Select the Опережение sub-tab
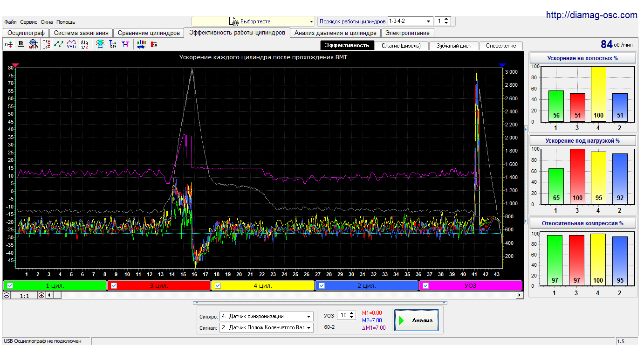Viewport: 644px width, 347px height. point(501,46)
